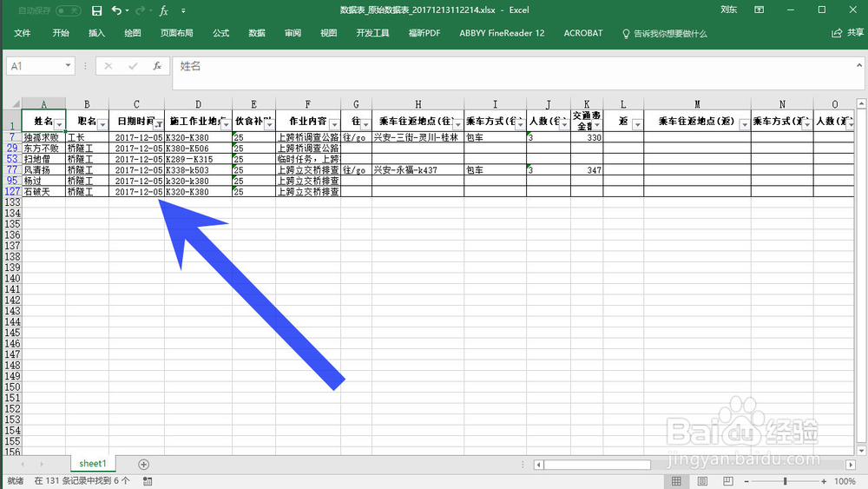The height and width of the screenshot is (489, 868).
Task: Click the formula bar Cancel X icon
Action: [108, 66]
